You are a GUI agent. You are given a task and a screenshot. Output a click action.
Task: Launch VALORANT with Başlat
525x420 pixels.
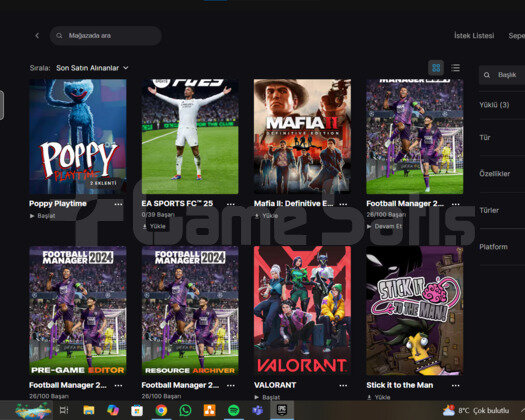tap(267, 397)
